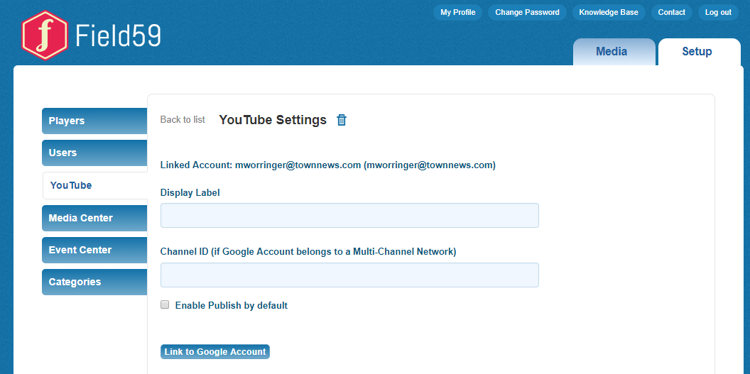750x374 pixels.
Task: Click the YouTube Settings heading
Action: 273,120
